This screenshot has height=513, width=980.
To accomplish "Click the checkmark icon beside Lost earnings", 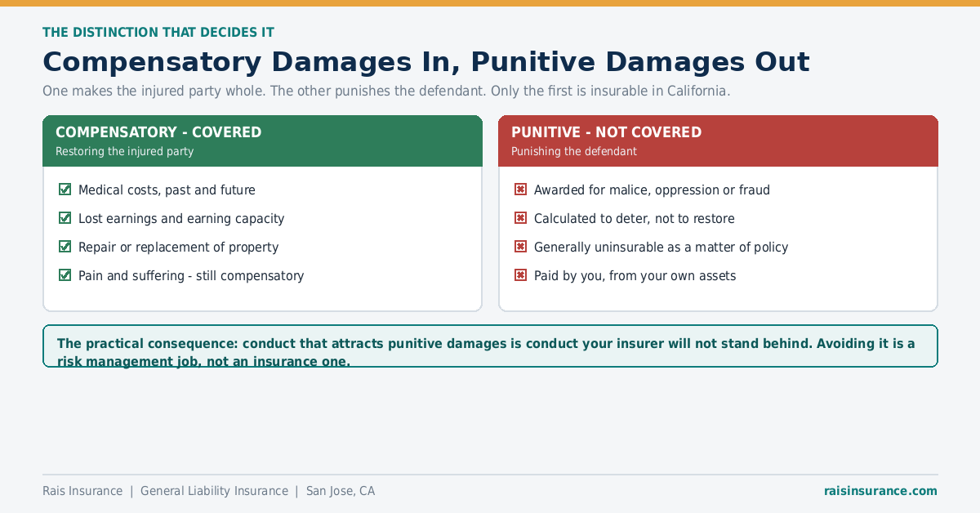I will click(x=65, y=218).
